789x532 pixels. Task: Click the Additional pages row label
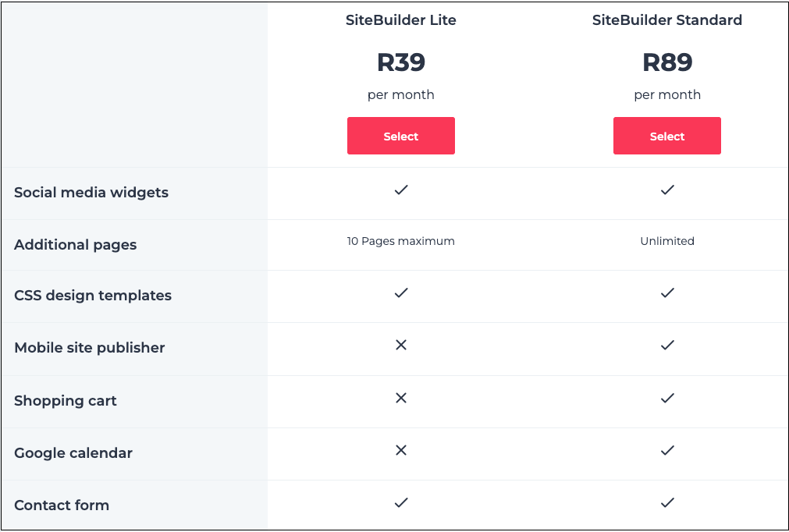[75, 245]
